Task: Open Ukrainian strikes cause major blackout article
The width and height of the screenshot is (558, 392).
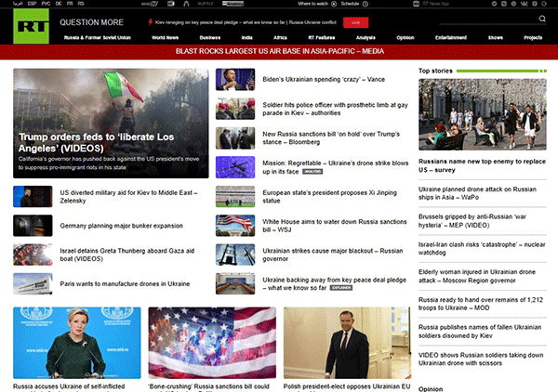Action: tap(333, 255)
